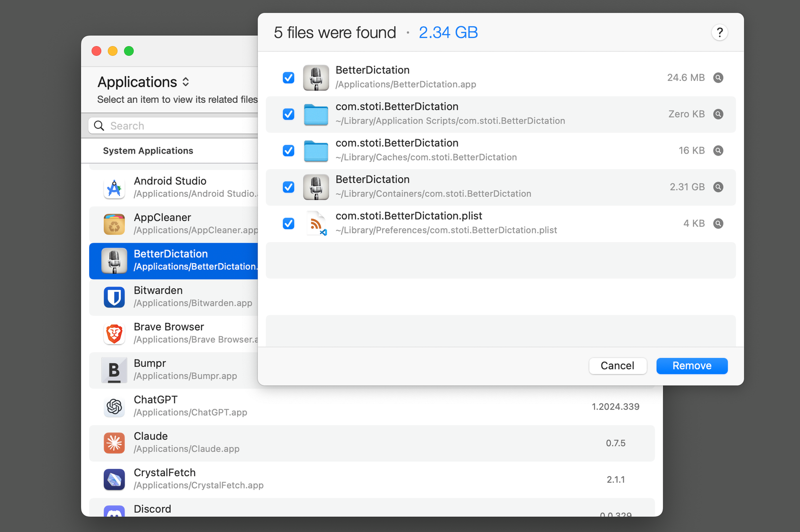Select the Claude starburst icon
This screenshot has width=800, height=532.
[114, 443]
